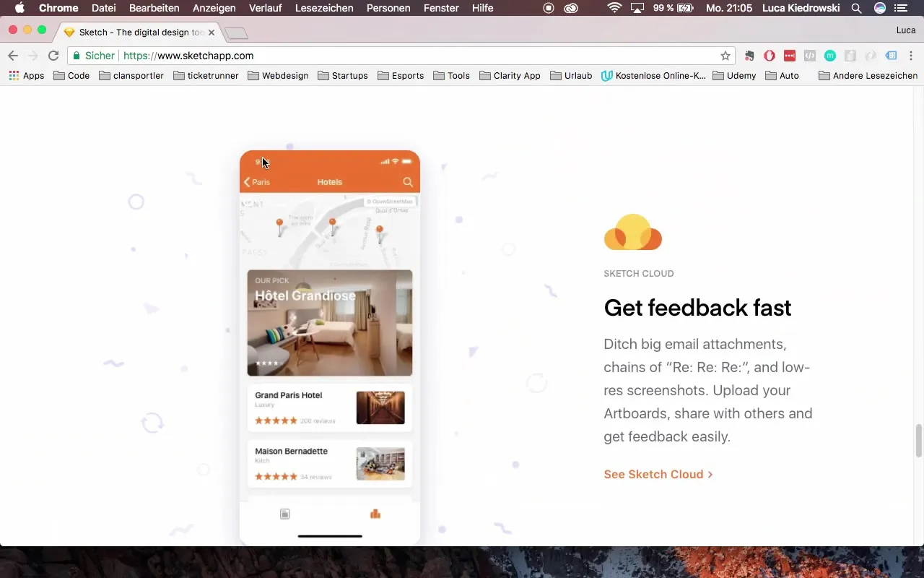Click the Hôtel Grandiose room photo

330,323
